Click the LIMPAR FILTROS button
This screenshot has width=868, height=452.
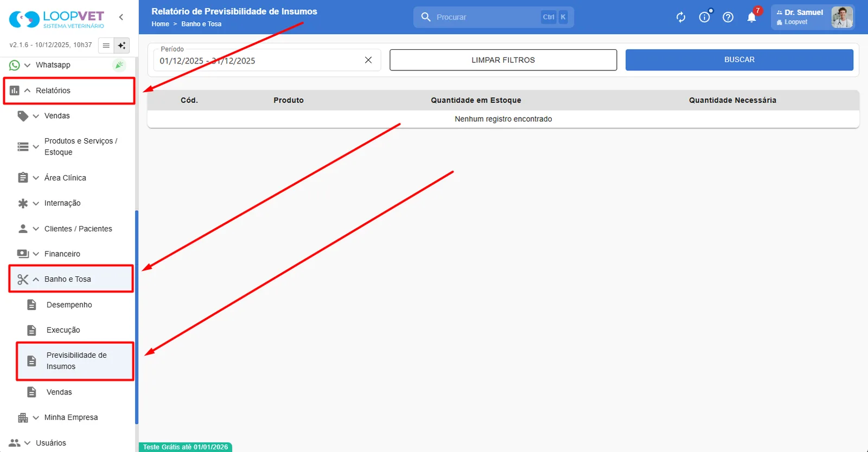click(x=503, y=60)
